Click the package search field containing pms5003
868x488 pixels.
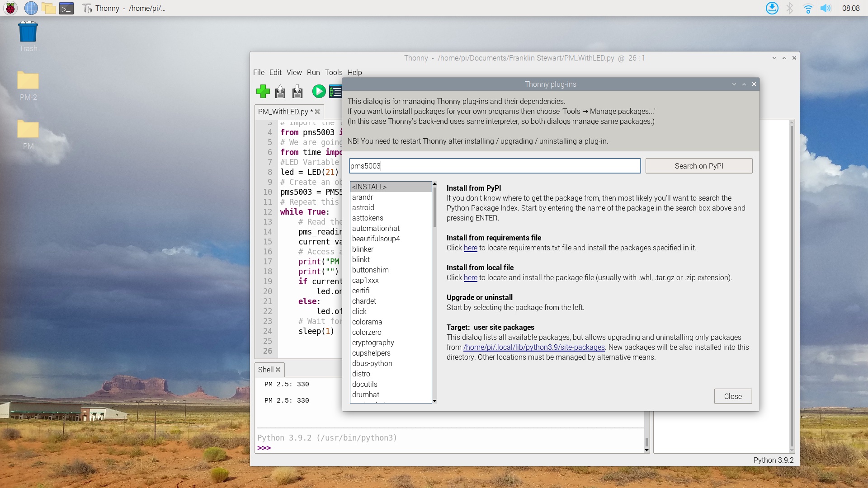tap(495, 166)
